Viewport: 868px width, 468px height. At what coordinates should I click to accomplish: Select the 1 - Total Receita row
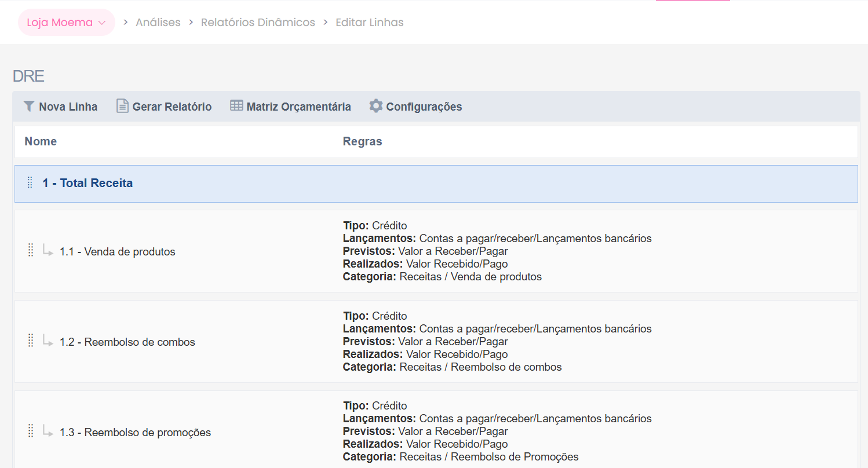click(x=436, y=184)
